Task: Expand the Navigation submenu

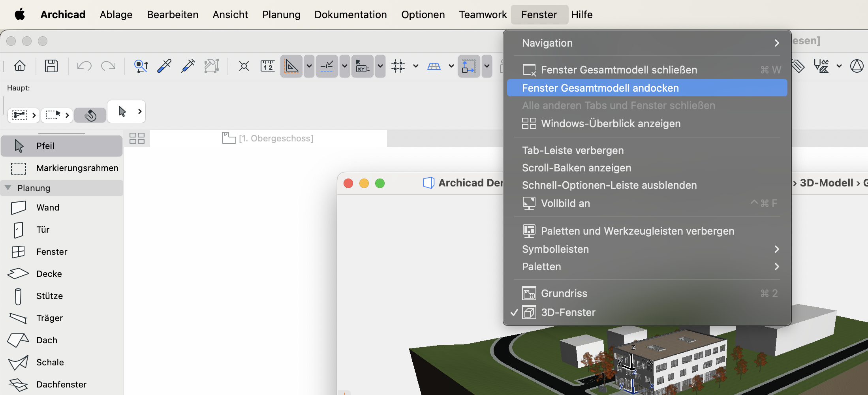Action: click(647, 43)
